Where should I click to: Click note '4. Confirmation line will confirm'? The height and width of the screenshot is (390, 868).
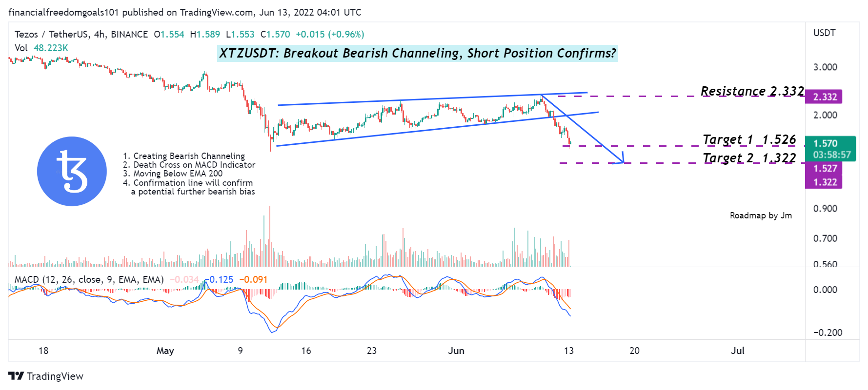[x=188, y=183]
